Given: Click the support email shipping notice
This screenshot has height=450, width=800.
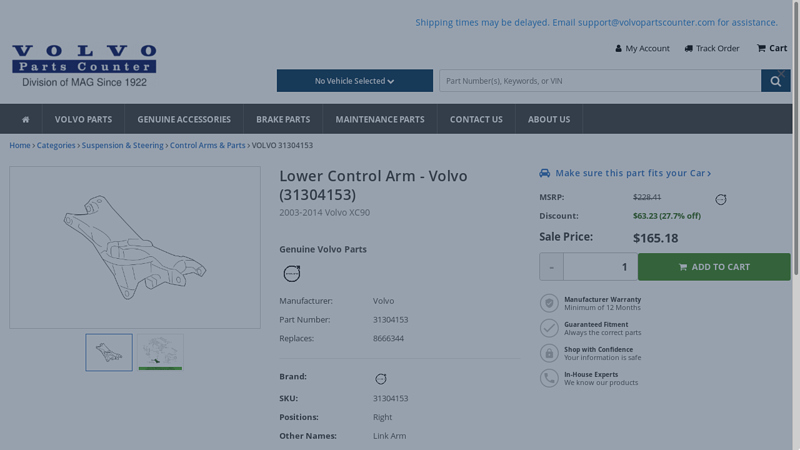Looking at the screenshot, I should click(x=596, y=22).
